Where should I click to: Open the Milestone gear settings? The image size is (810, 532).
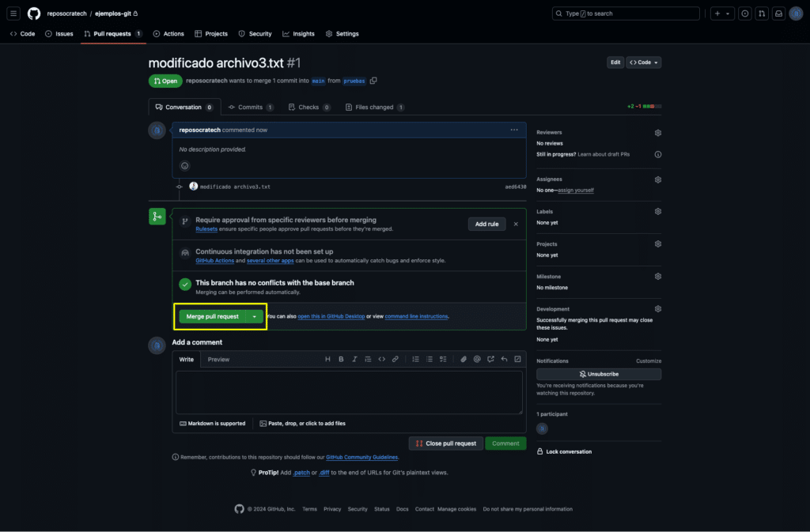[x=657, y=277]
